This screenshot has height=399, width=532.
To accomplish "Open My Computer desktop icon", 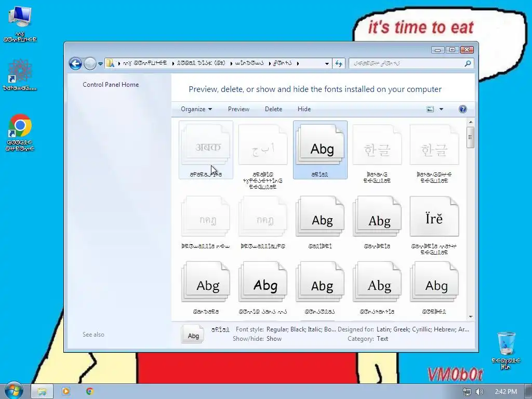I will click(20, 24).
